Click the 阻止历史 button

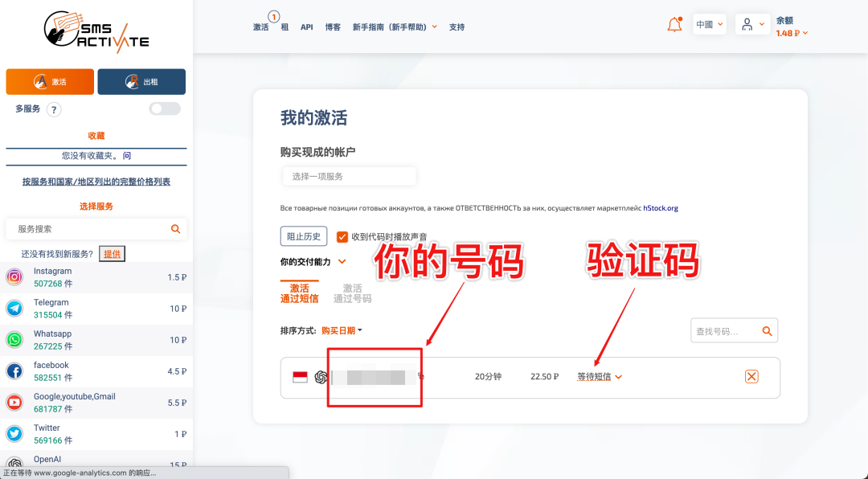coord(304,235)
